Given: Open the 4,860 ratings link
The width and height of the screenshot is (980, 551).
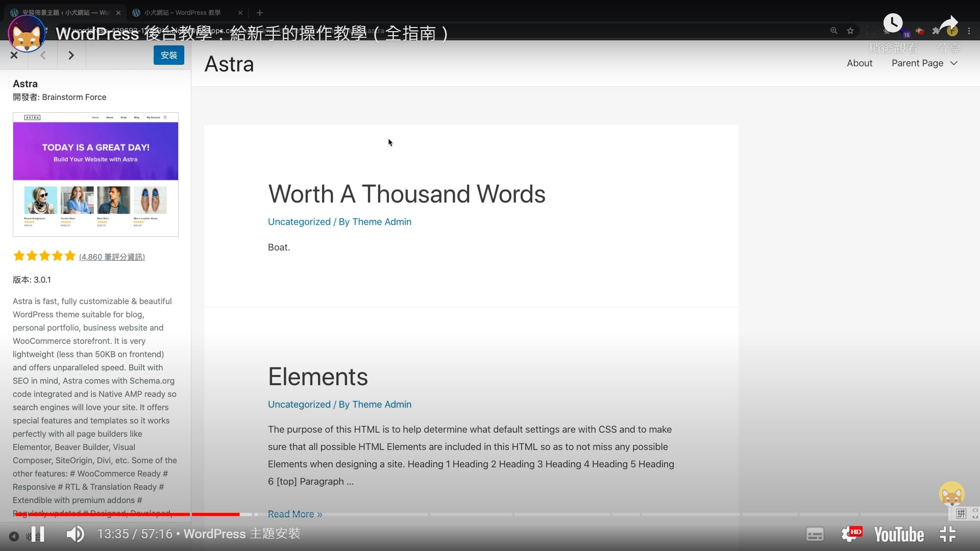Looking at the screenshot, I should point(112,257).
